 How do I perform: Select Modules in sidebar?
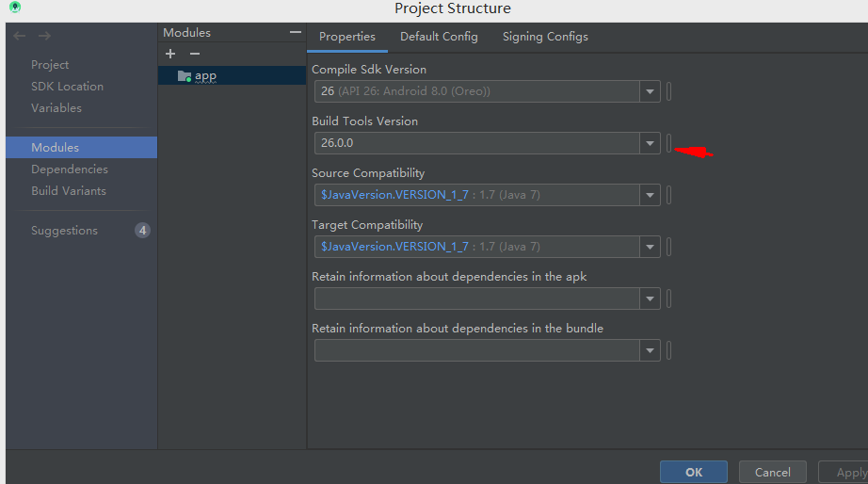coord(81,147)
